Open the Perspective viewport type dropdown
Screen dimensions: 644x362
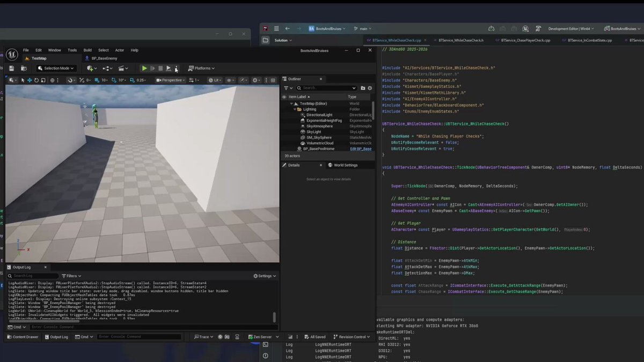(x=170, y=80)
